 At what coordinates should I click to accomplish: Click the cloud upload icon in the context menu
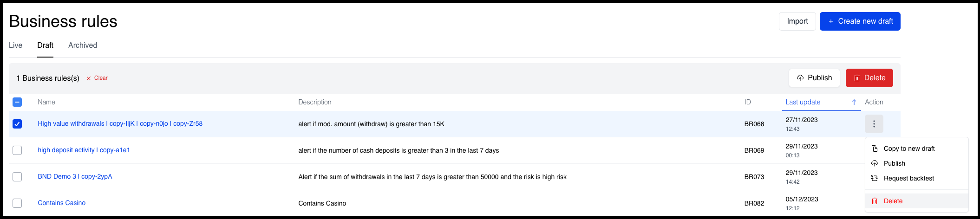click(x=875, y=163)
